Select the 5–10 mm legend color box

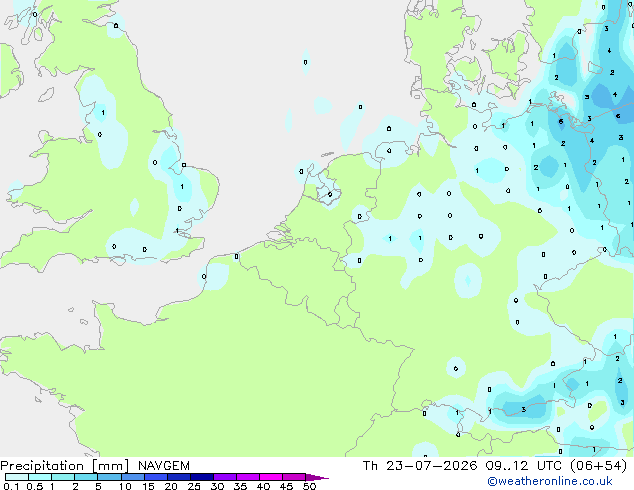click(109, 477)
